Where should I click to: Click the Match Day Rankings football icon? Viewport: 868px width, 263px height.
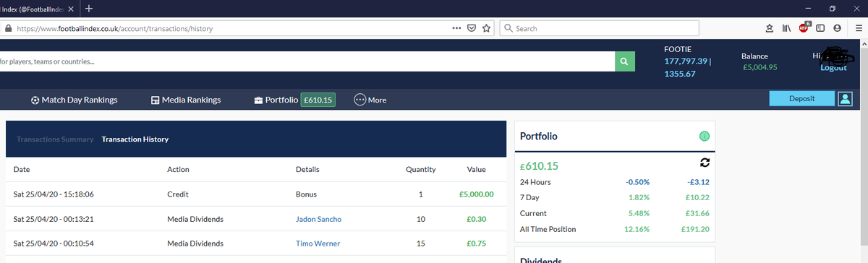(x=35, y=100)
